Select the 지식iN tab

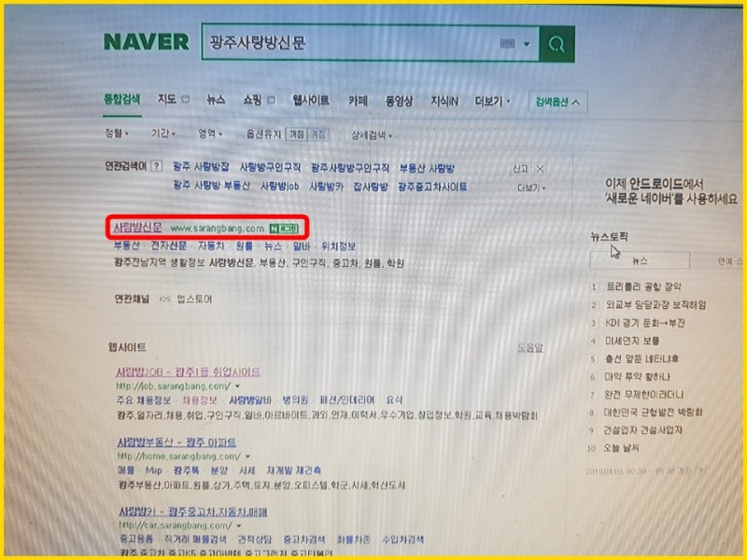[444, 102]
